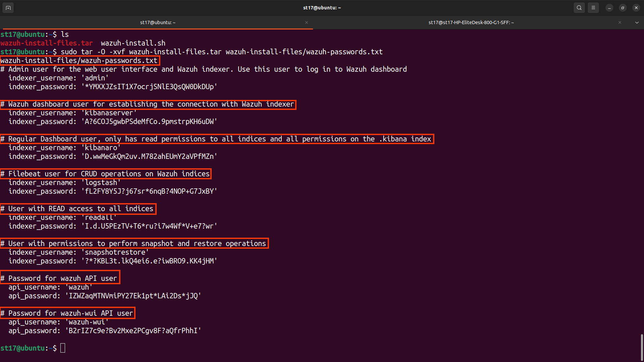644x362 pixels.
Task: Close the st17-HP-EliteDesk-800-G1-SFF tab
Action: 620,22
